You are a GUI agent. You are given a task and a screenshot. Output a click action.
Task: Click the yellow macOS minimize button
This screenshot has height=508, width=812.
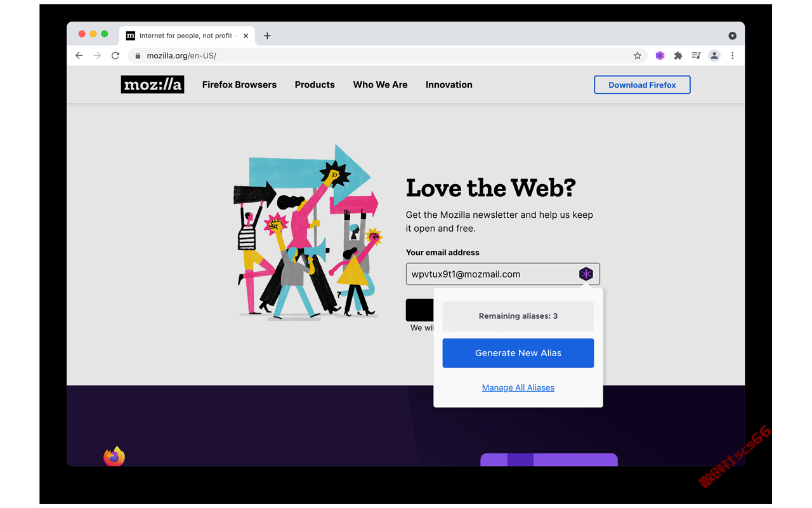pos(93,34)
